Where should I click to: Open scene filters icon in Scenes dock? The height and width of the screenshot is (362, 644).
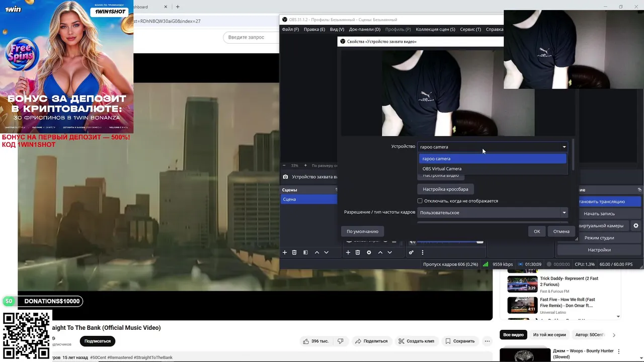305,252
